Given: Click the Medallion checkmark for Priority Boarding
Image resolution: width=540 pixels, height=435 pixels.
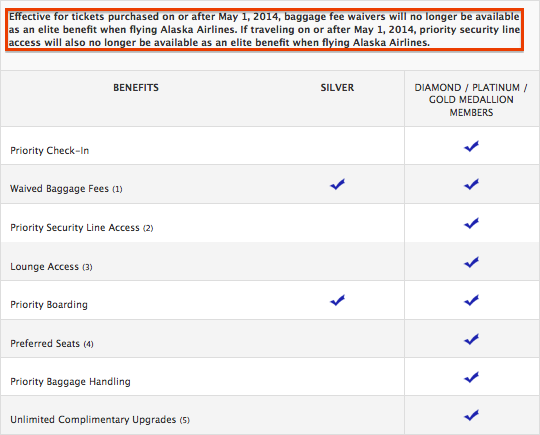Looking at the screenshot, I should [x=471, y=300].
